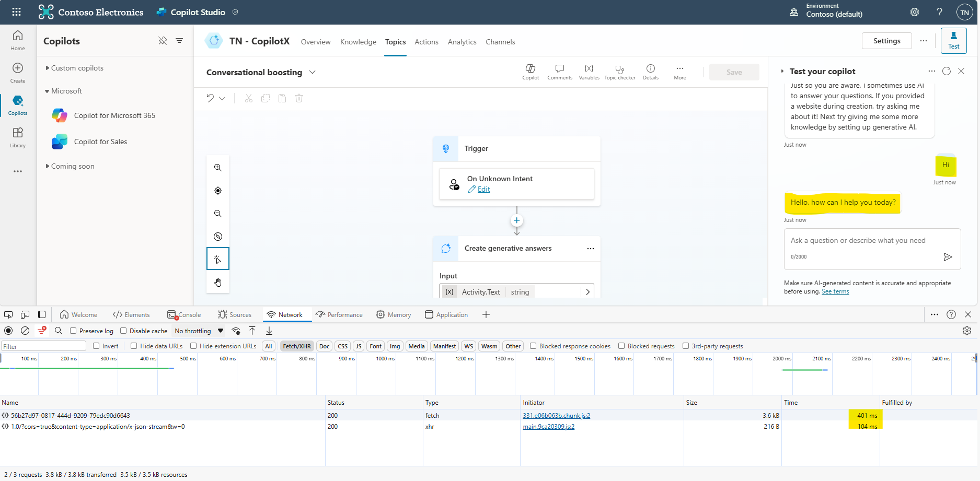This screenshot has width=980, height=481.
Task: Open 331.e06b063b.chunk.js initiator link
Action: 557,416
